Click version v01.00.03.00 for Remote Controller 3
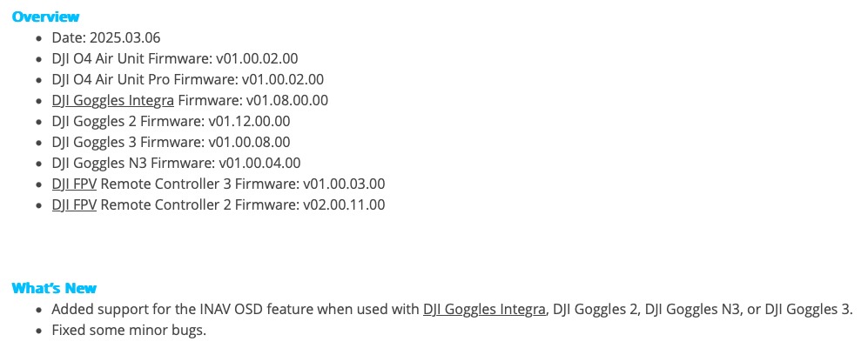The height and width of the screenshot is (355, 868). (x=344, y=184)
